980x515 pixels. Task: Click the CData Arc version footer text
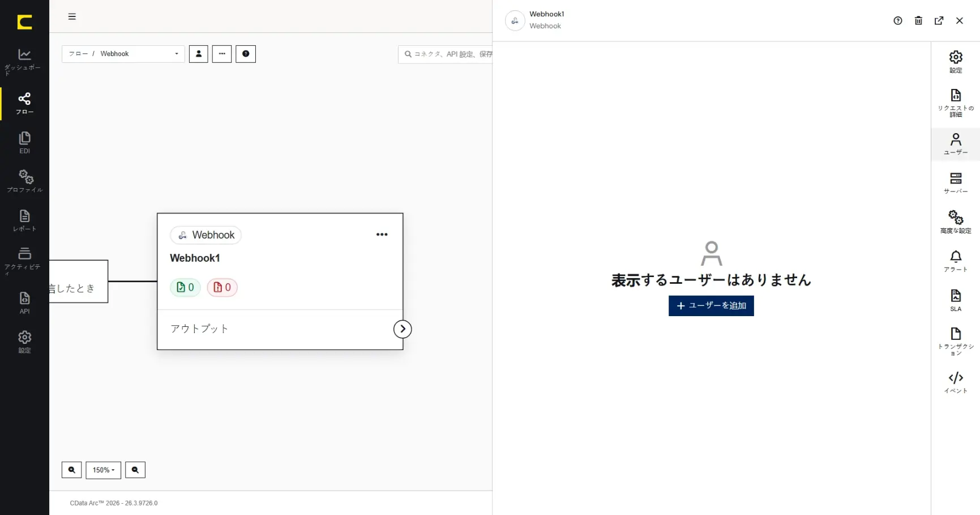pos(114,503)
